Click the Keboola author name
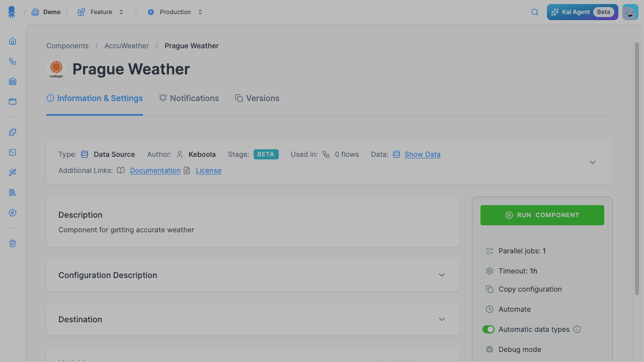This screenshot has height=362, width=644. click(202, 154)
